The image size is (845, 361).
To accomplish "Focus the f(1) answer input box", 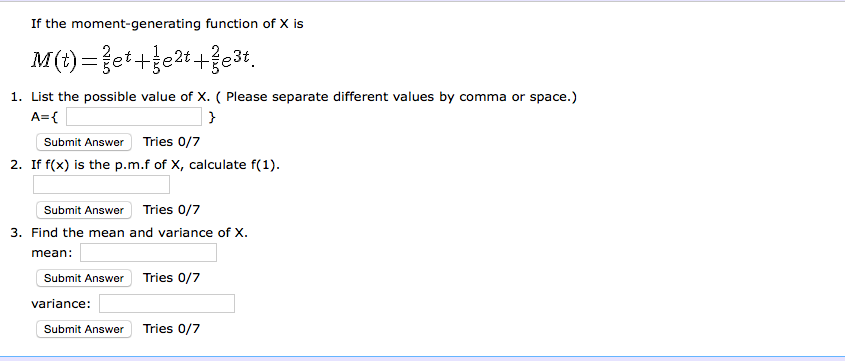I will point(101,184).
